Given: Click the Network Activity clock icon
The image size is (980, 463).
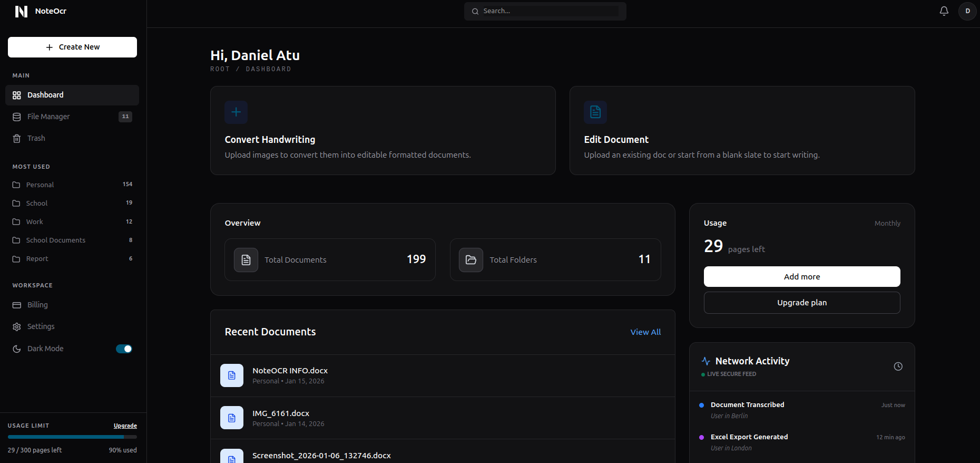Looking at the screenshot, I should pyautogui.click(x=898, y=366).
